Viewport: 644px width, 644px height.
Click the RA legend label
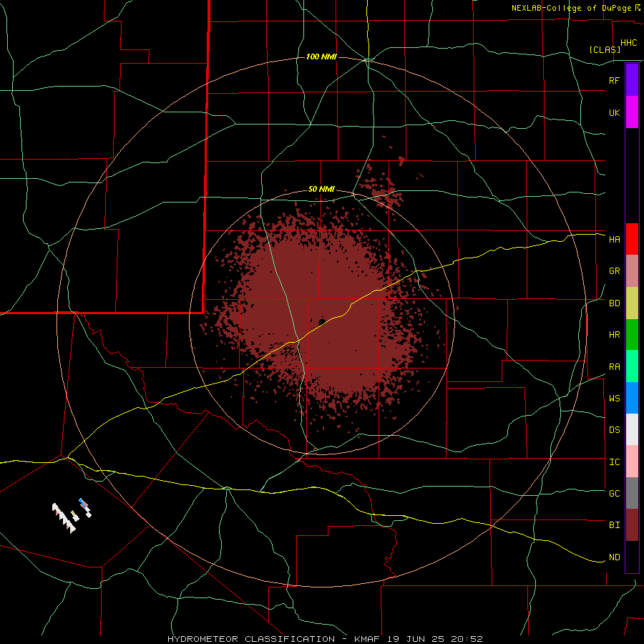(614, 367)
